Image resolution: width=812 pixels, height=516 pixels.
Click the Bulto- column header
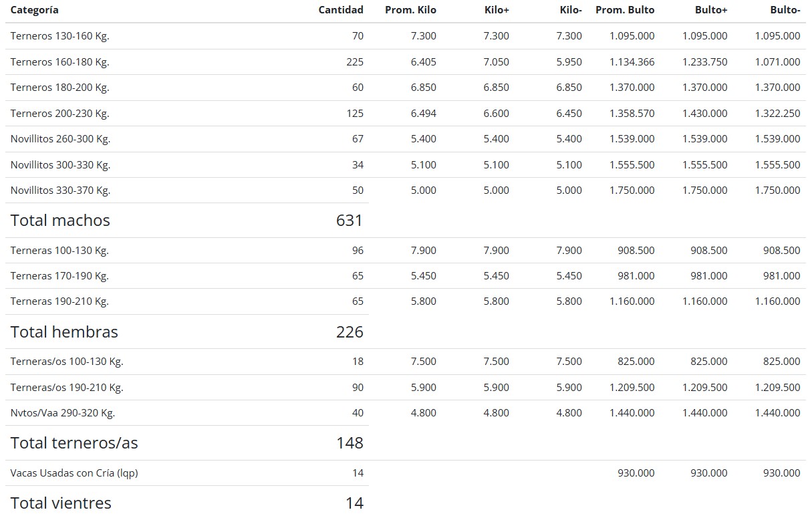pyautogui.click(x=785, y=10)
